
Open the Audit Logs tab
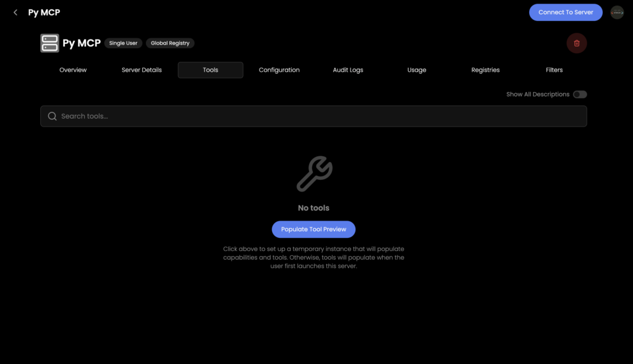[x=348, y=70]
